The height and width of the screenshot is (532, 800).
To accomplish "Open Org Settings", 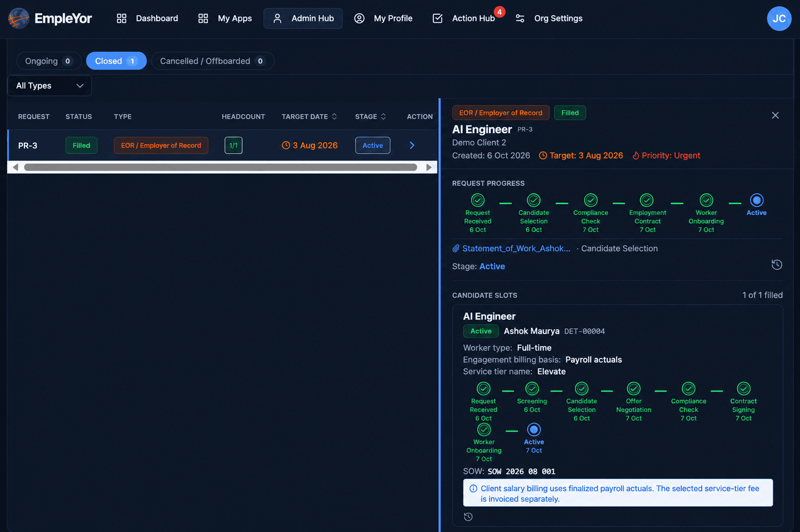I will (x=549, y=18).
